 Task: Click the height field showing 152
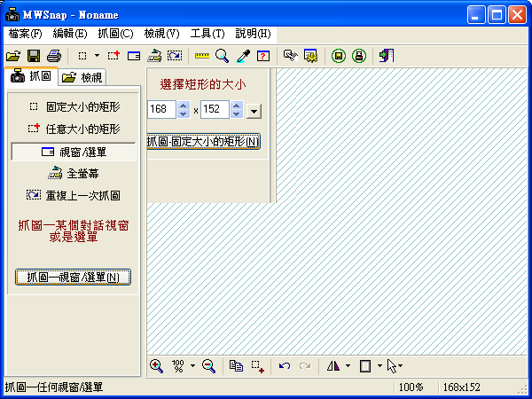(x=215, y=109)
